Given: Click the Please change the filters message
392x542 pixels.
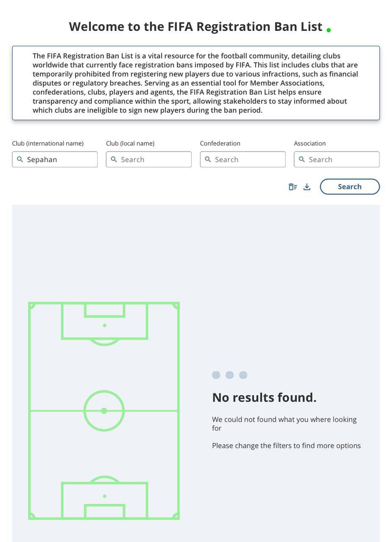Looking at the screenshot, I should click(286, 445).
